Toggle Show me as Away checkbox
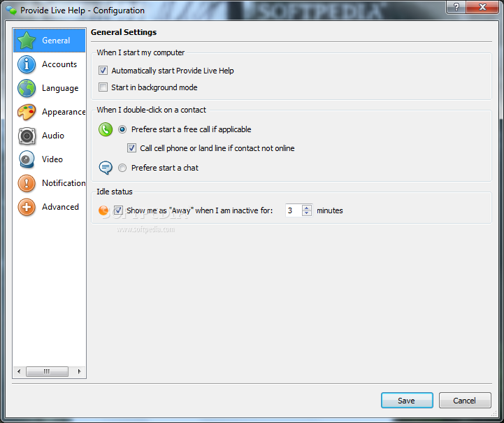The width and height of the screenshot is (504, 423). point(118,210)
